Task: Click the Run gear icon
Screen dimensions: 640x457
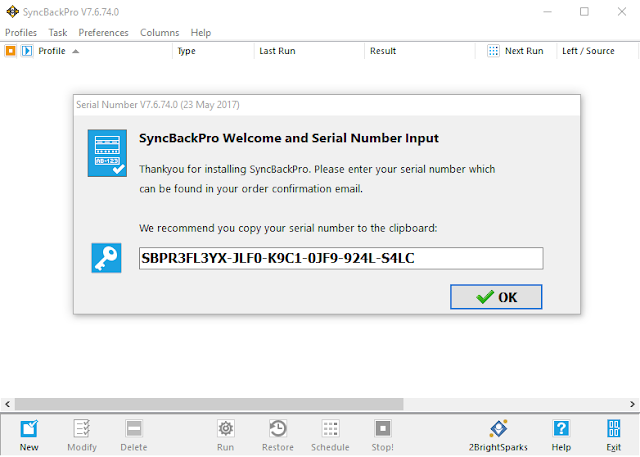Action: [226, 429]
